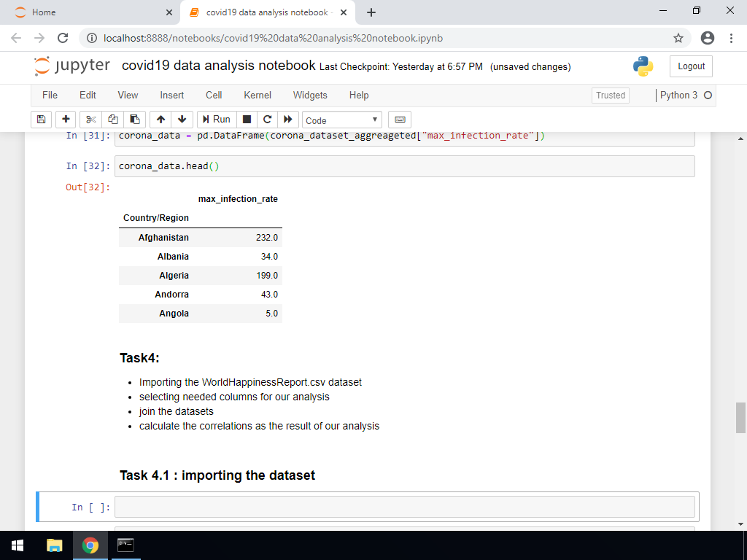Open the Insert menu
The image size is (747, 560).
click(172, 96)
